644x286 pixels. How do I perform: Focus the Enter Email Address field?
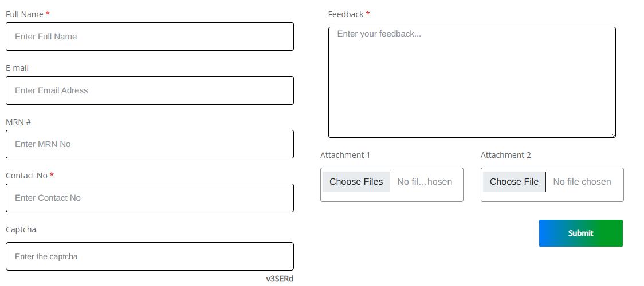pyautogui.click(x=150, y=90)
